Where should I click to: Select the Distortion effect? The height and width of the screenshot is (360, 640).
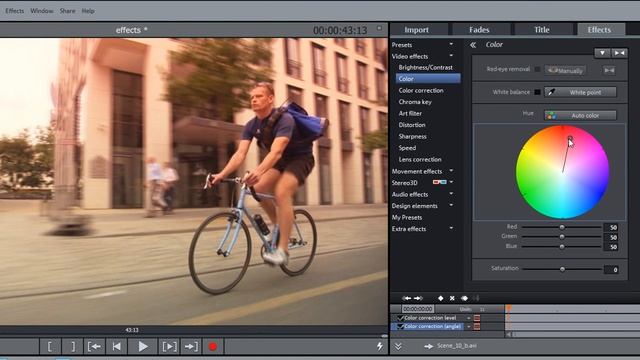[412, 125]
